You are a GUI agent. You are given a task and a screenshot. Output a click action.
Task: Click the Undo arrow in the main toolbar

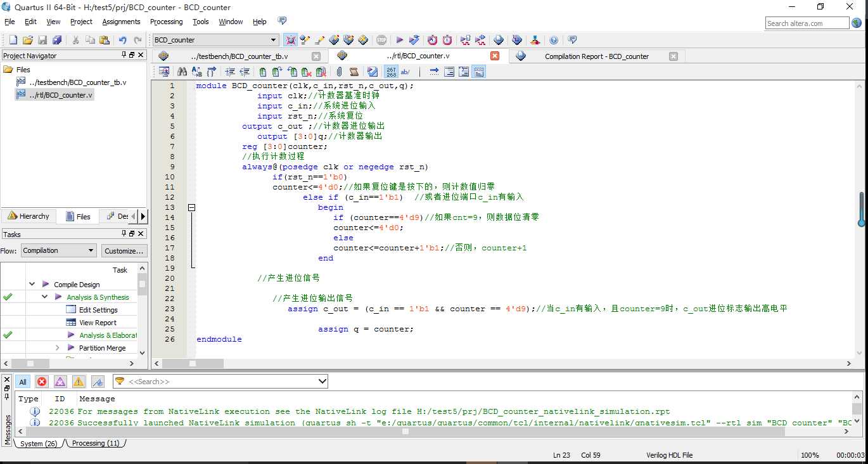123,40
